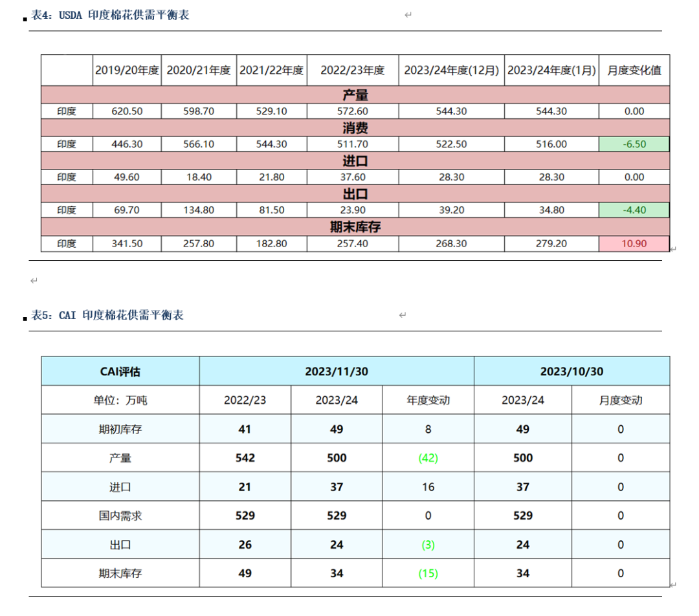The width and height of the screenshot is (699, 616).
Task: Click the import value 37.60
Action: coord(353,177)
